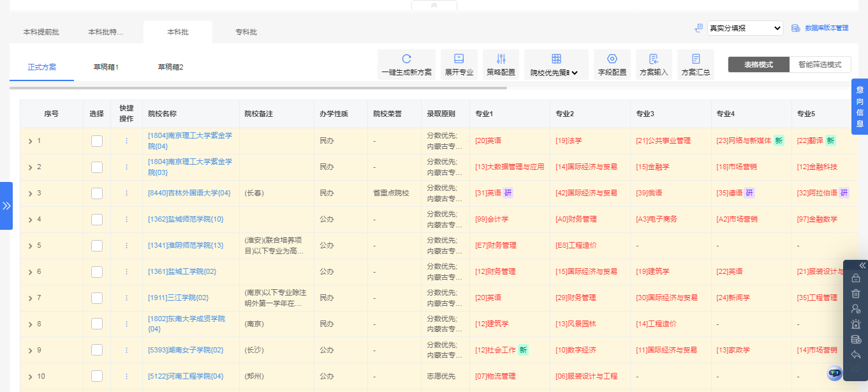
Task: Select checkbox of 吉林外国语大学 row
Action: click(x=97, y=193)
